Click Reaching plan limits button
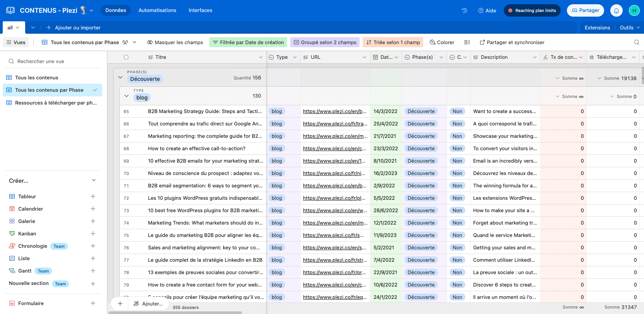644x314 pixels. click(532, 10)
